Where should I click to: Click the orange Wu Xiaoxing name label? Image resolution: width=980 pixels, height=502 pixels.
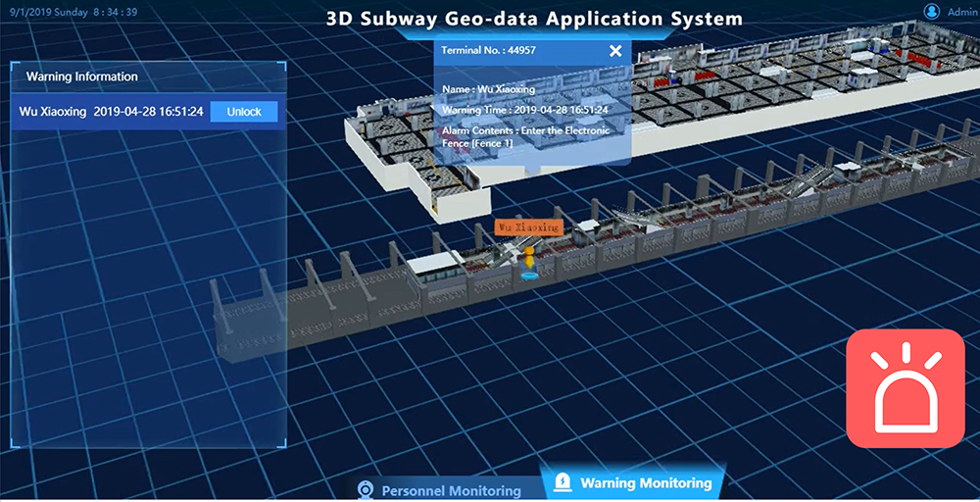(529, 226)
